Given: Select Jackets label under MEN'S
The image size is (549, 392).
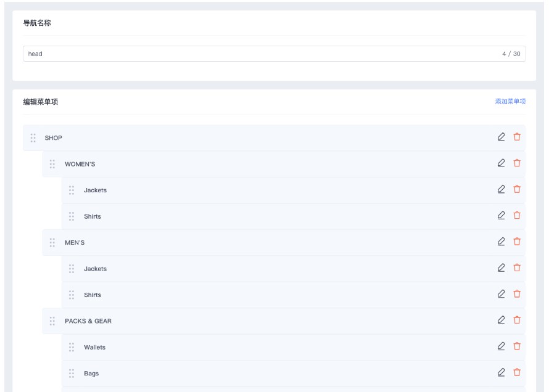Looking at the screenshot, I should [x=95, y=269].
